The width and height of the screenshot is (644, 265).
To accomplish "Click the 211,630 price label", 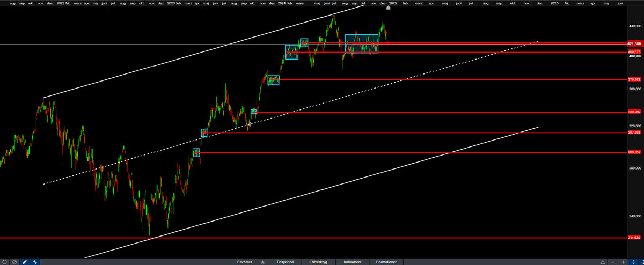I will (x=635, y=237).
